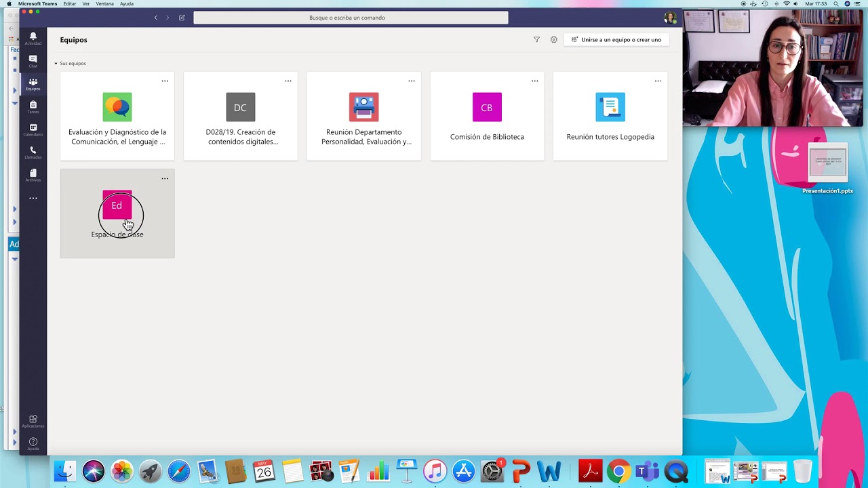Open Chat in the Teams sidebar
The image size is (868, 488).
pos(33,61)
